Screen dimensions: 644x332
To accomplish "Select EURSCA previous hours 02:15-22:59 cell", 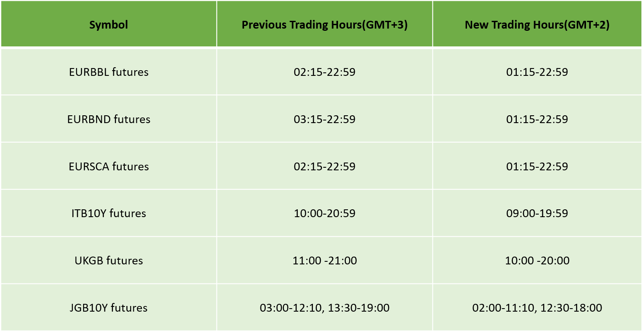I will point(325,166).
